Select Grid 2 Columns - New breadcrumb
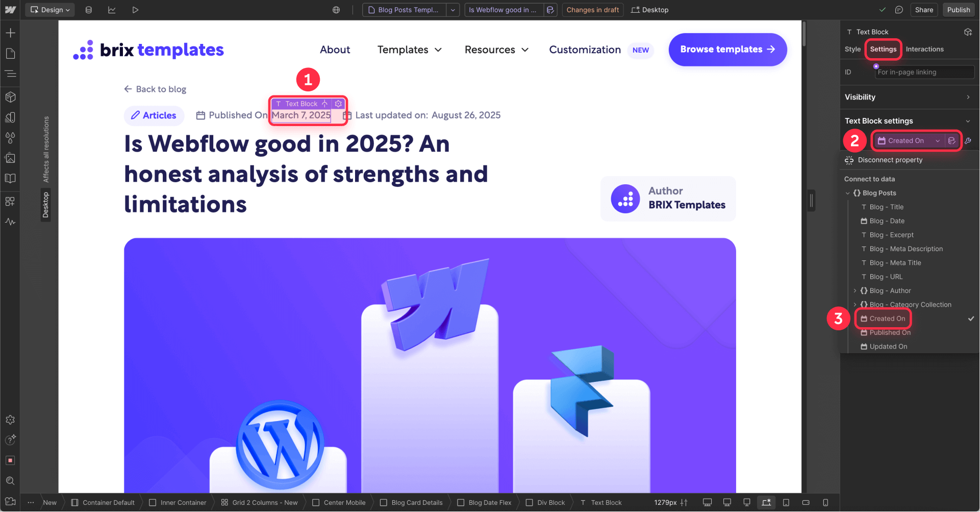This screenshot has height=512, width=980. point(259,503)
